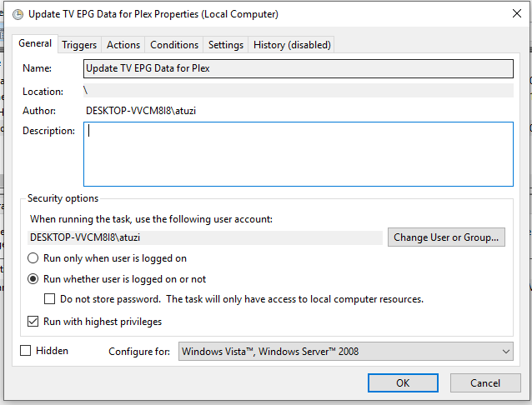Enable the Do not store password checkbox
The image size is (532, 405).
(51, 299)
